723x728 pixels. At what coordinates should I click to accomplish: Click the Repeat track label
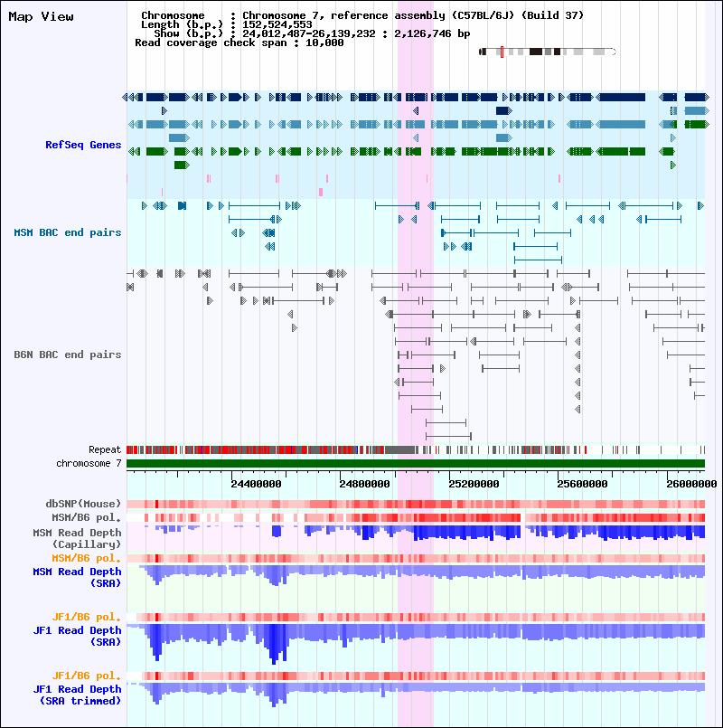pos(105,449)
